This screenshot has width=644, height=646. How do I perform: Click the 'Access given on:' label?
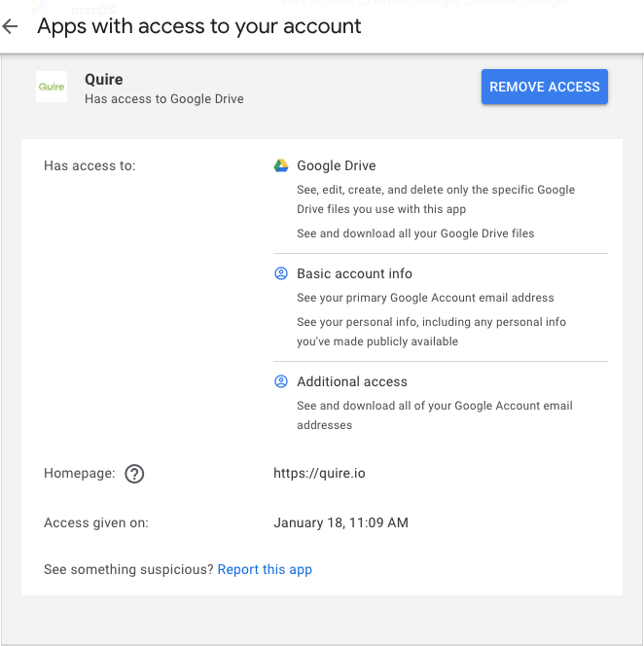(x=96, y=522)
